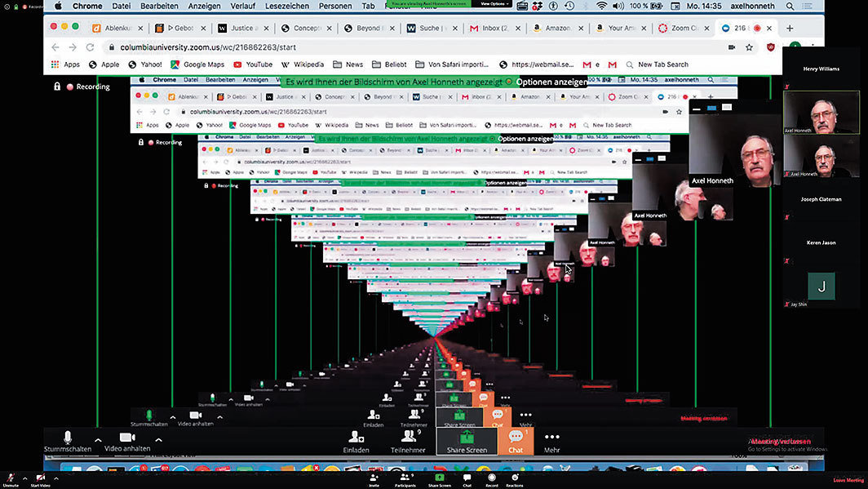Expand the arrow next to largest Stummschalten
868x489 pixels.
tap(98, 440)
